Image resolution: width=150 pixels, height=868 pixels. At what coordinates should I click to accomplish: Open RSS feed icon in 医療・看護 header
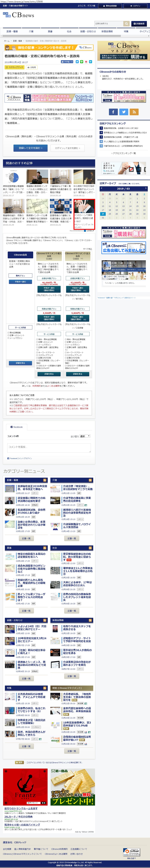45,480
